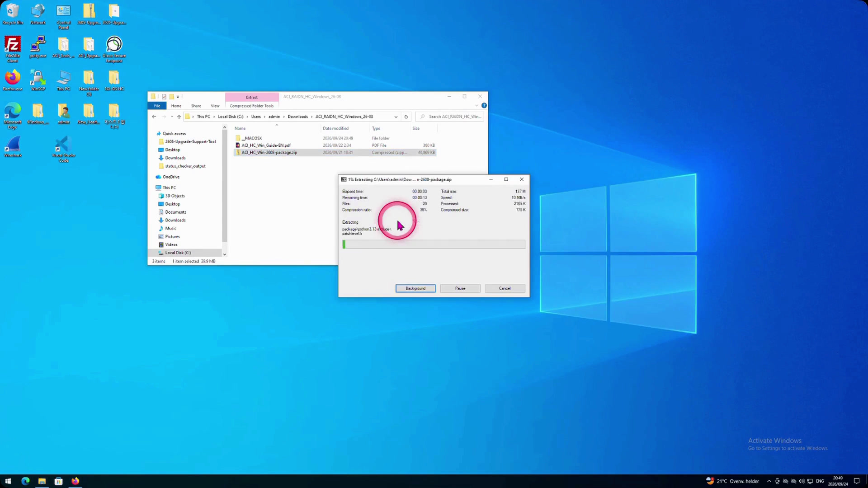Refresh the Explorer folder view
Screen dimensions: 868x488
(x=406, y=117)
